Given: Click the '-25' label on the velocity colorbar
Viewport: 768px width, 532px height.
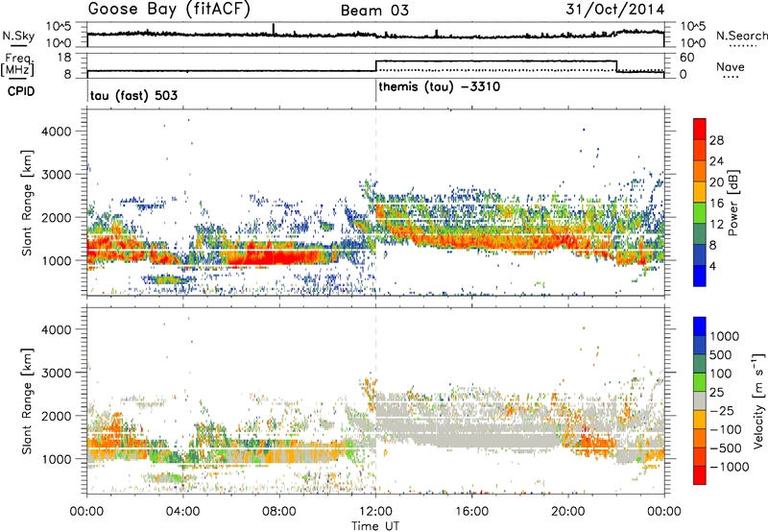Looking at the screenshot, I should 723,411.
